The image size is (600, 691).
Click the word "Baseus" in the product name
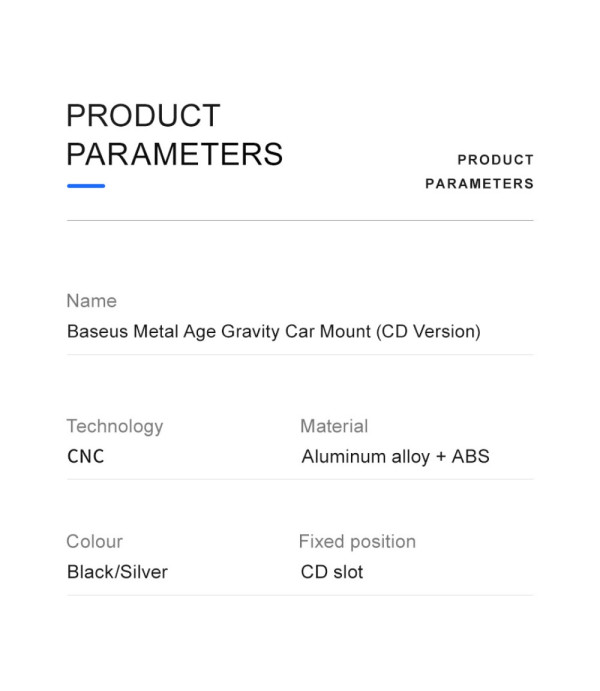[97, 331]
